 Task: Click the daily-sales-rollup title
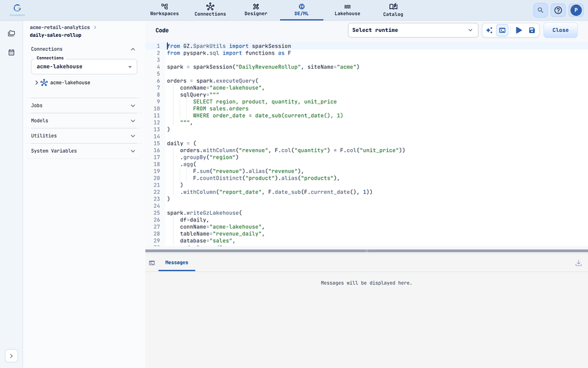[56, 35]
